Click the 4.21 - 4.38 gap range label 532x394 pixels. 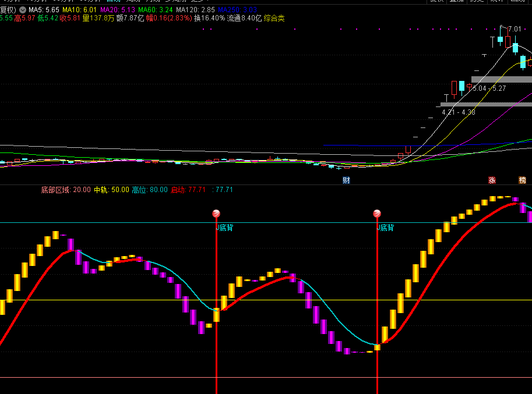(459, 112)
